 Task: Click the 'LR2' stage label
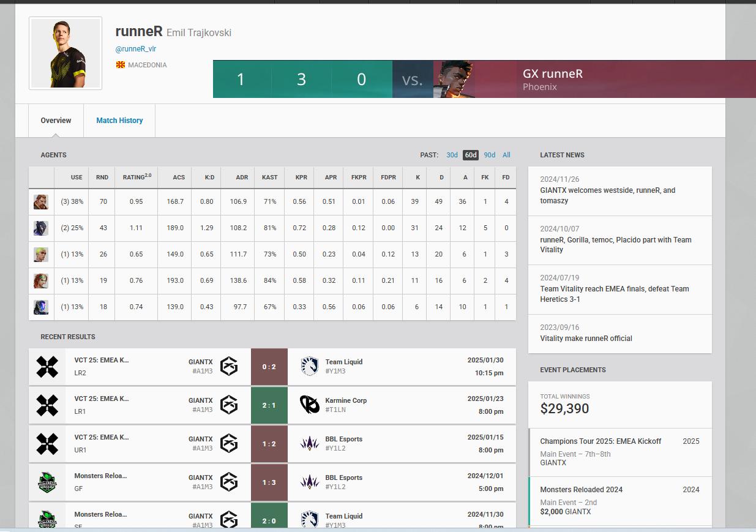coord(80,373)
